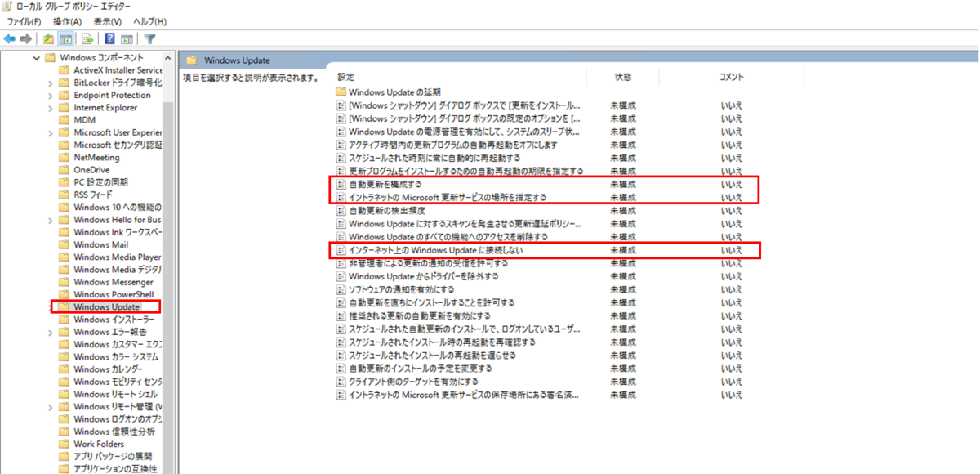This screenshot has height=474, width=980.
Task: Select Windows Update in the tree
Action: (106, 306)
